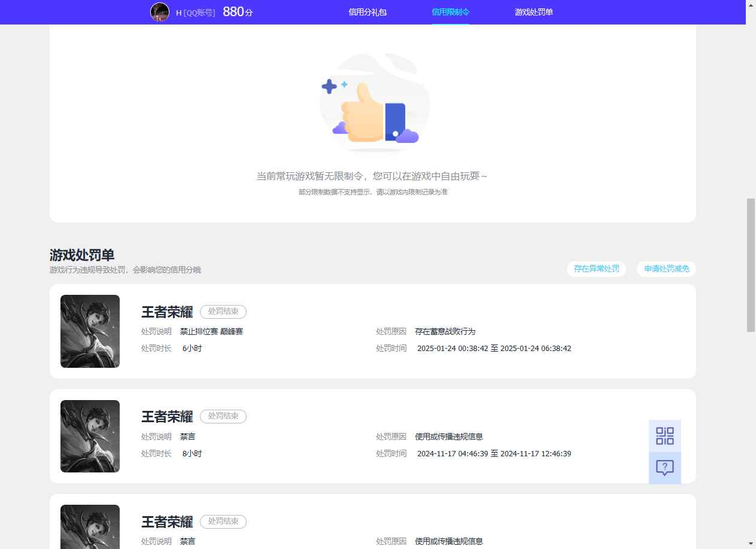Open game thumbnail of 6小时 penalty card

tap(90, 331)
